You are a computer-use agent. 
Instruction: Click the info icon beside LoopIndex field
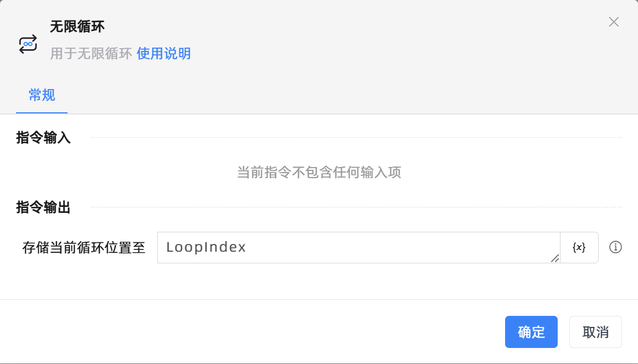tap(615, 247)
